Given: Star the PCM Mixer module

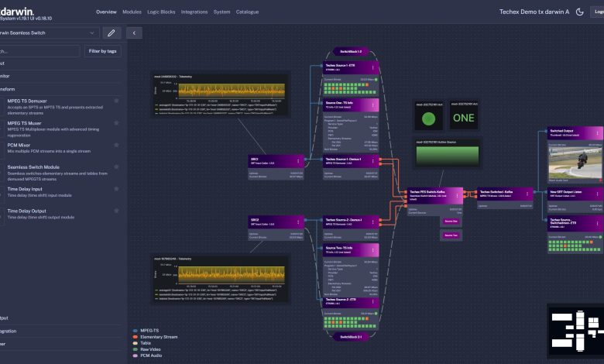Looking at the screenshot, I should 117,145.
